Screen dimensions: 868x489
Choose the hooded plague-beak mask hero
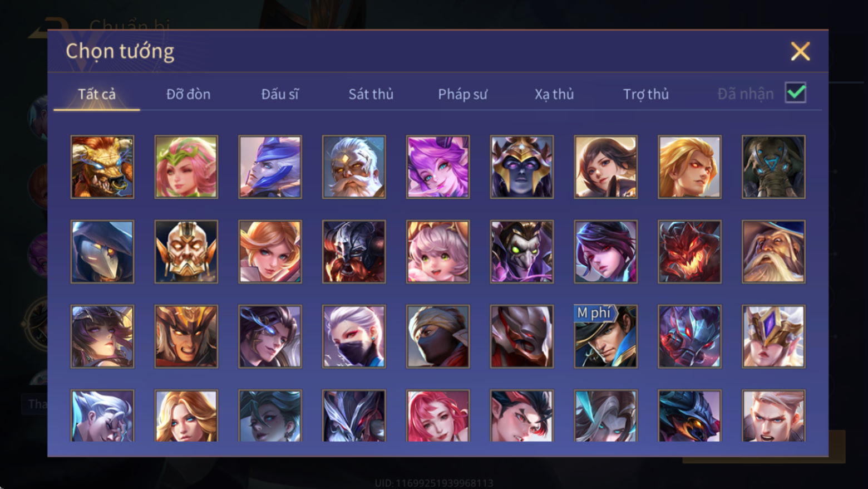tap(102, 252)
